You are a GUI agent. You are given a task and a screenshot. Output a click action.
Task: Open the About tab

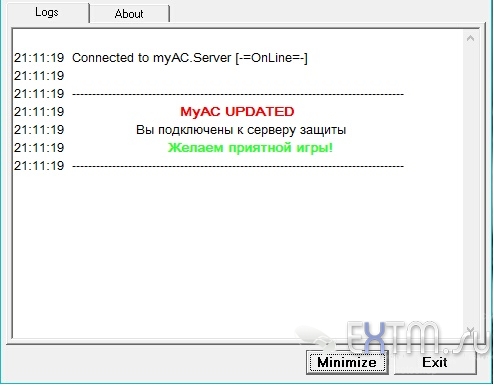129,14
